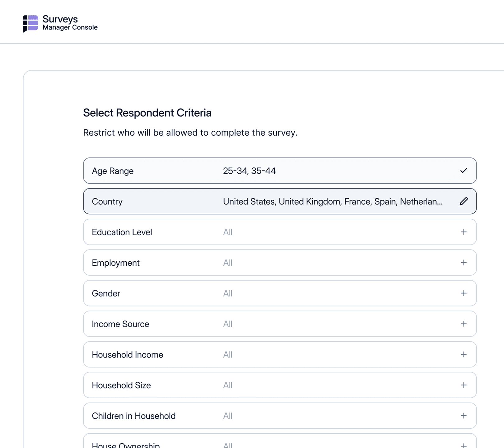Select the Employment label

[115, 263]
